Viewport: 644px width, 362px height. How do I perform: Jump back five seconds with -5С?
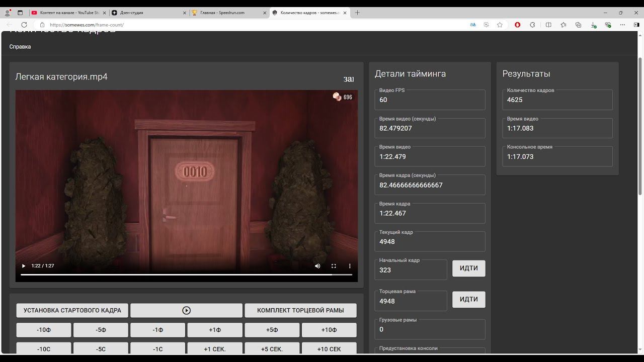101,348
